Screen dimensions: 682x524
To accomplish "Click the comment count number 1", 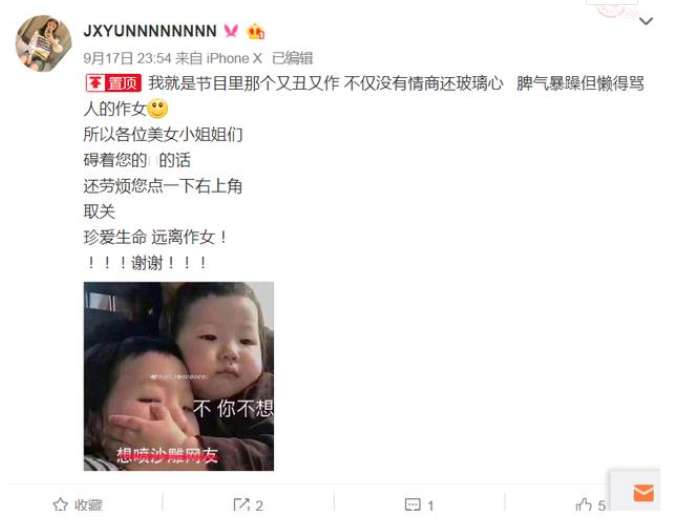I will pyautogui.click(x=430, y=506).
